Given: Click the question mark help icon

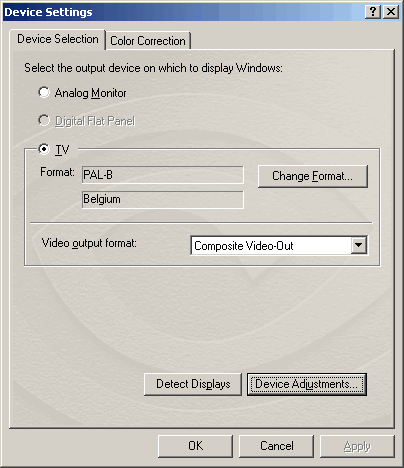Looking at the screenshot, I should click(x=373, y=12).
